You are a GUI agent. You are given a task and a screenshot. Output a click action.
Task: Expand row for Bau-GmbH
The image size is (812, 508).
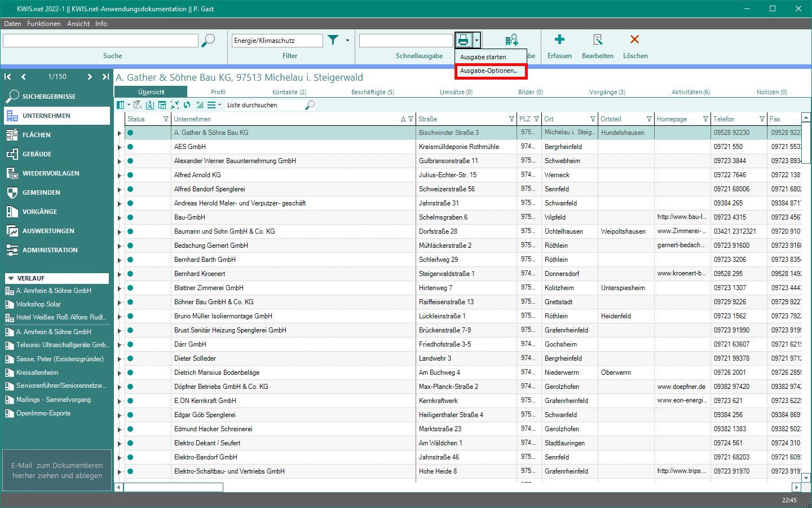click(x=120, y=218)
